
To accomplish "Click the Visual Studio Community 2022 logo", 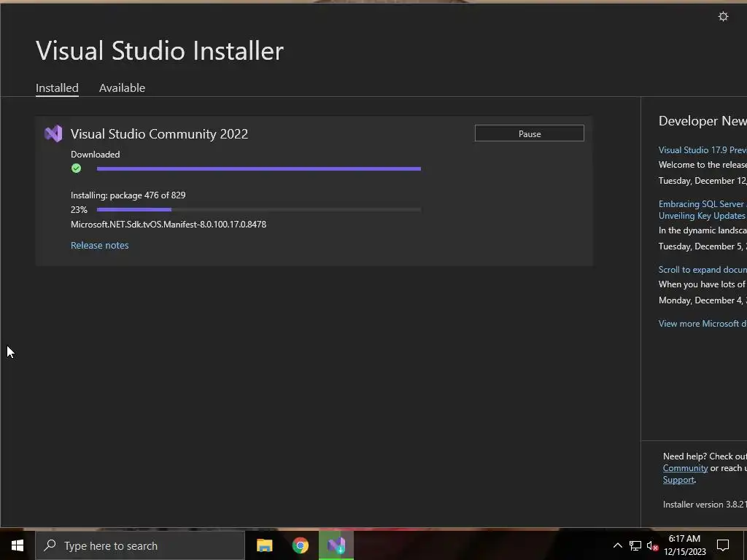I will [53, 134].
